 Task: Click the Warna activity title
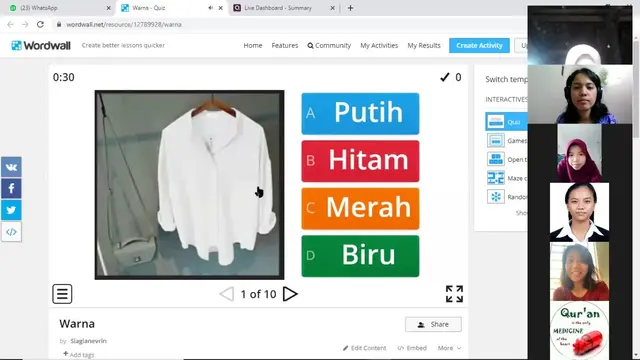(77, 324)
